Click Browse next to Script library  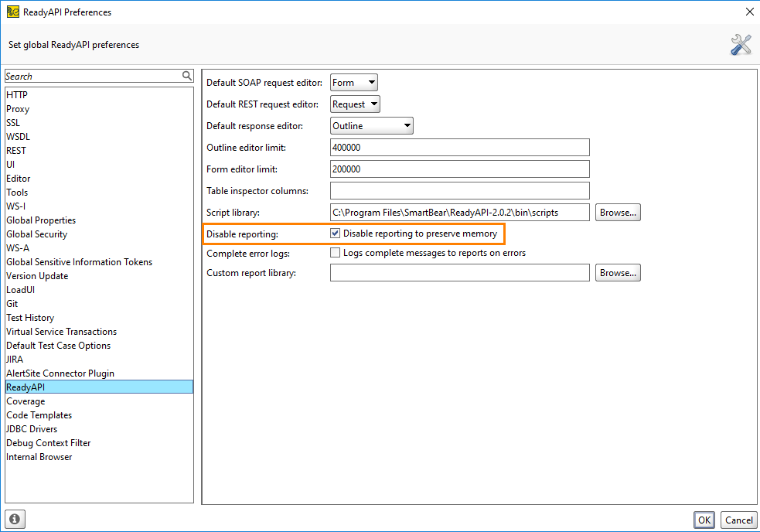[x=618, y=213]
